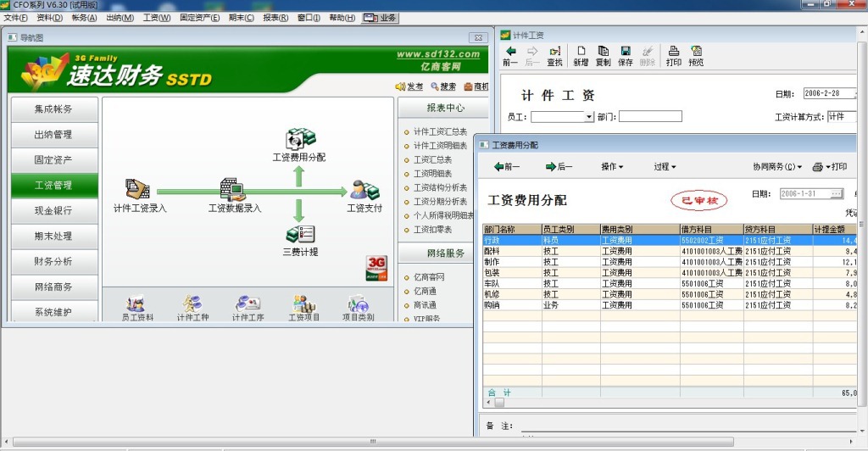The image size is (868, 451).
Task: Select 固定资产 sidebar button
Action: point(54,160)
